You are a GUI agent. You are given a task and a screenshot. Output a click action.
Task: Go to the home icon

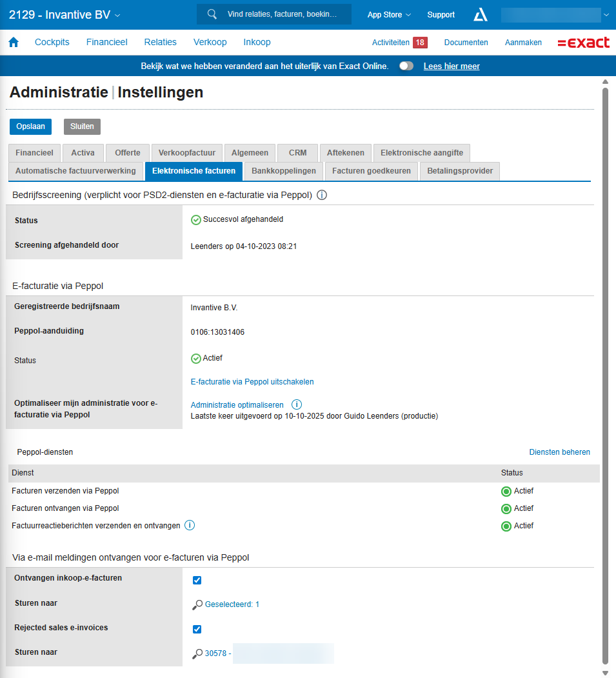pyautogui.click(x=14, y=43)
